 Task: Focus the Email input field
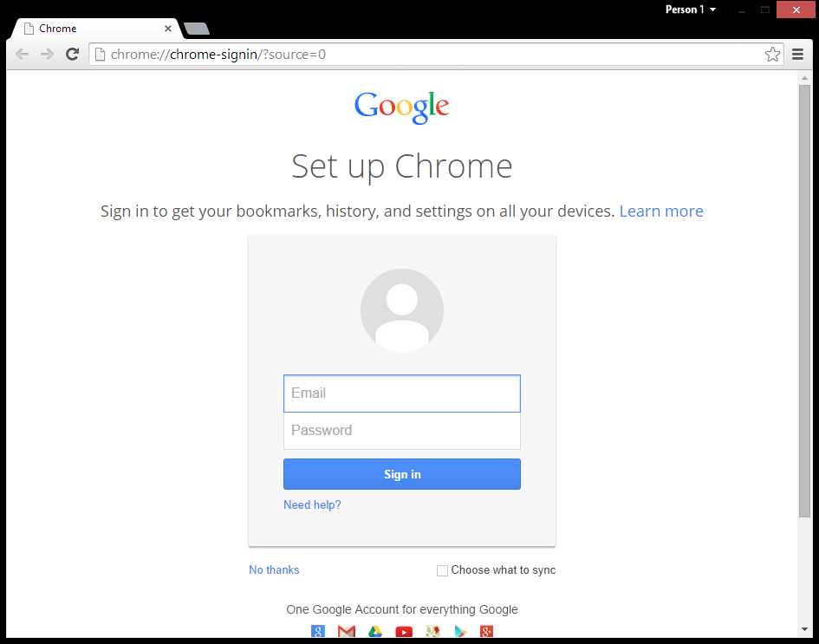(402, 394)
